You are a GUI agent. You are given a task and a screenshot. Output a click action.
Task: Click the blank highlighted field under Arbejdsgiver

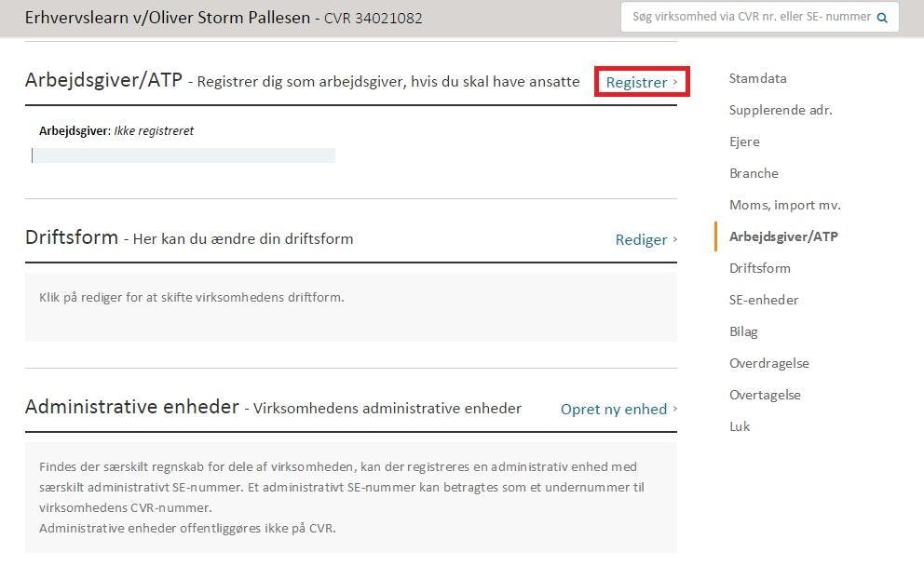(183, 155)
